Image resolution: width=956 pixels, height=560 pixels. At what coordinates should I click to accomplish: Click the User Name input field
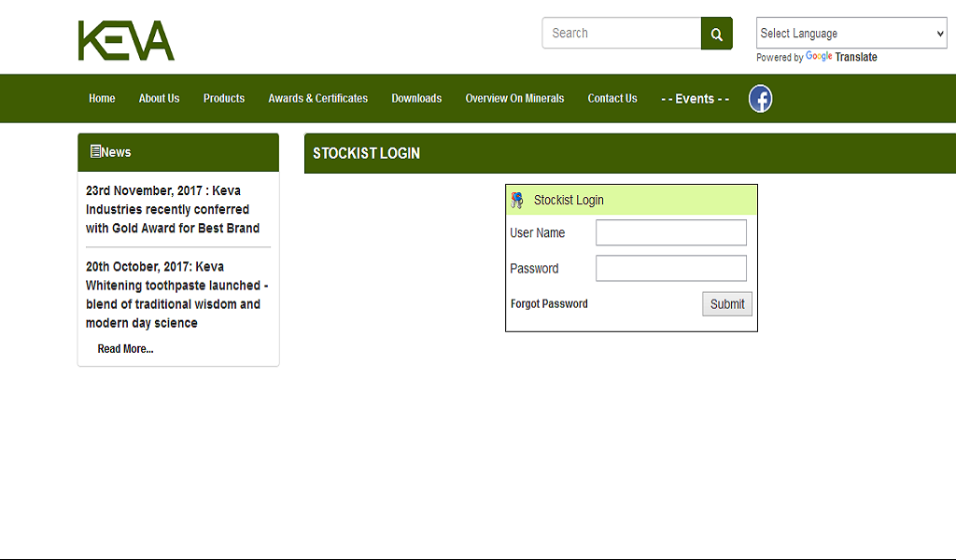point(670,232)
